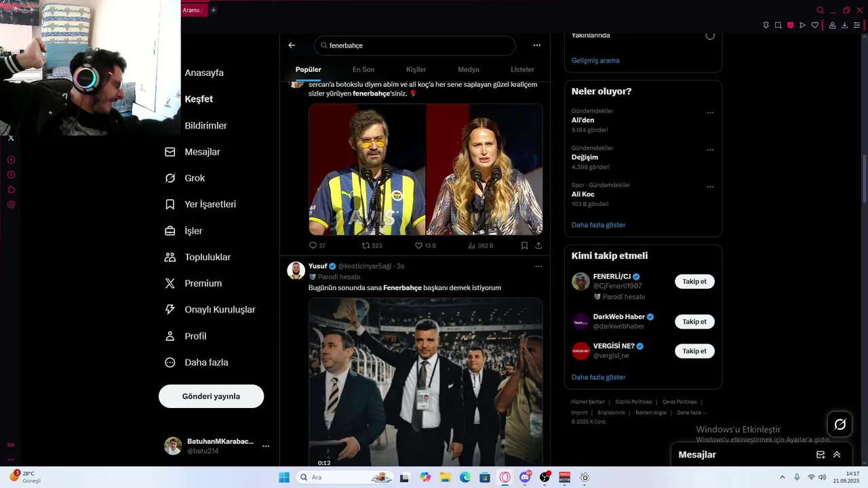The image size is (868, 488).
Task: Open the Yer İşaretleri bookmark icon
Action: 170,204
